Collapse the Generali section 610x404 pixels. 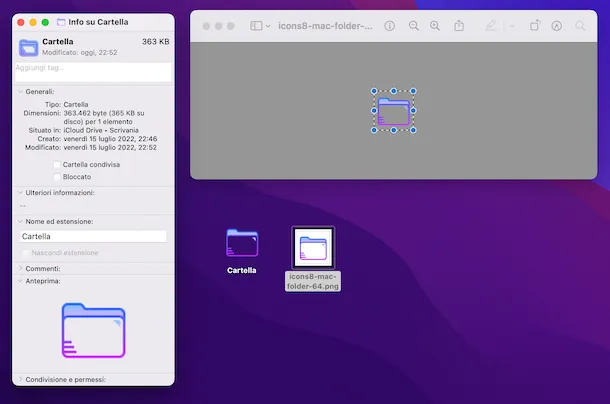(x=20, y=91)
